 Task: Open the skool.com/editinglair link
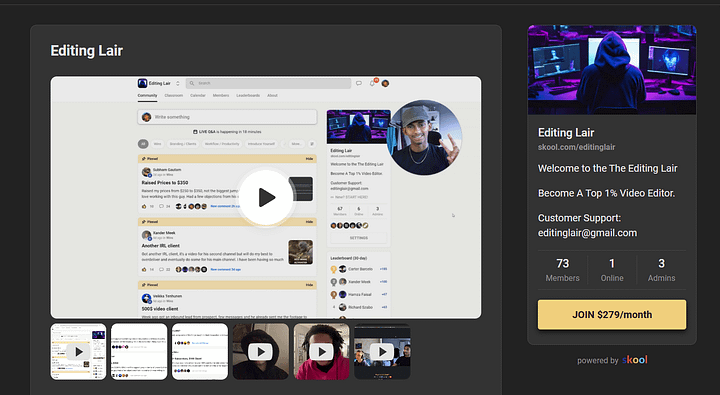click(x=576, y=147)
